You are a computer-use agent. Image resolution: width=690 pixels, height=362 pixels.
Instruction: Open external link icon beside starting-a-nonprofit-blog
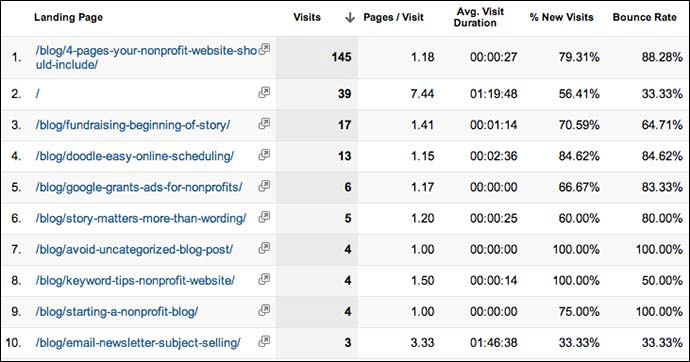click(264, 311)
